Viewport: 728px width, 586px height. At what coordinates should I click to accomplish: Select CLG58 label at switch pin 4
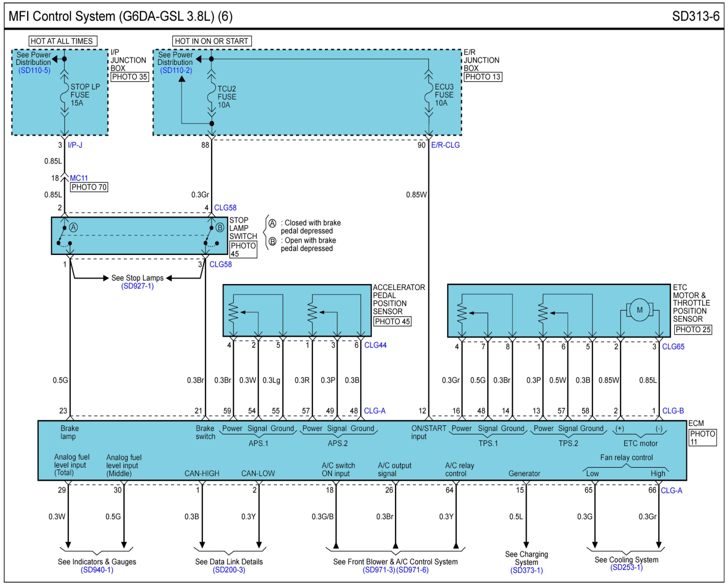[x=225, y=207]
